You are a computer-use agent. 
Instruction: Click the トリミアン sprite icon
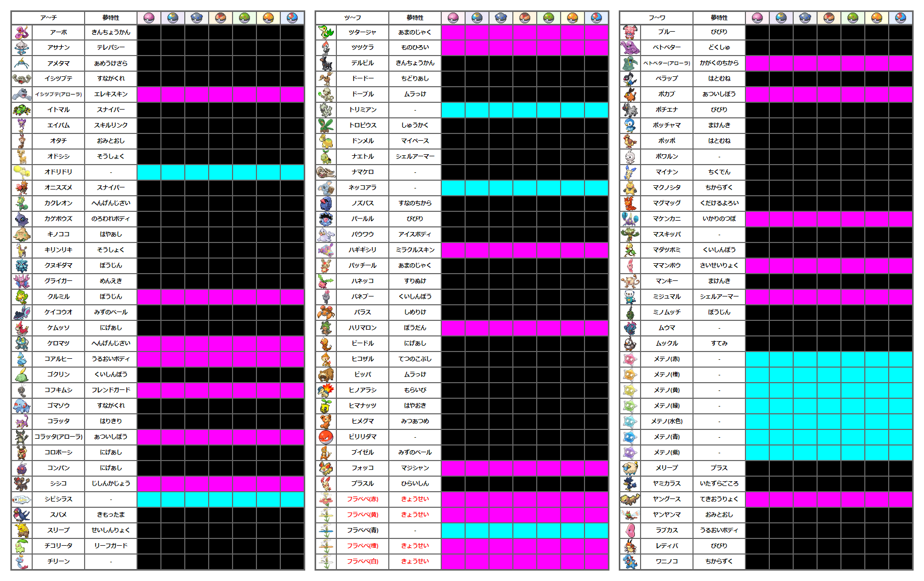[326, 110]
